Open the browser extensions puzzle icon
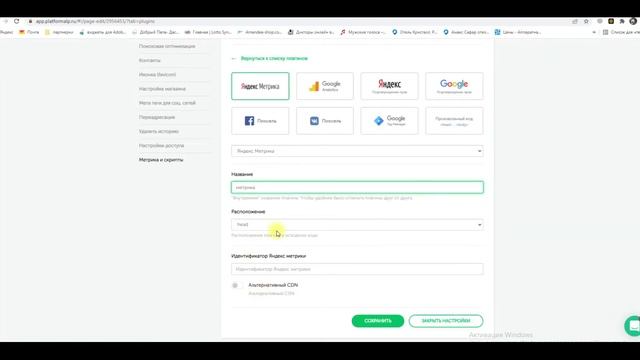This screenshot has width=640, height=360. click(622, 21)
